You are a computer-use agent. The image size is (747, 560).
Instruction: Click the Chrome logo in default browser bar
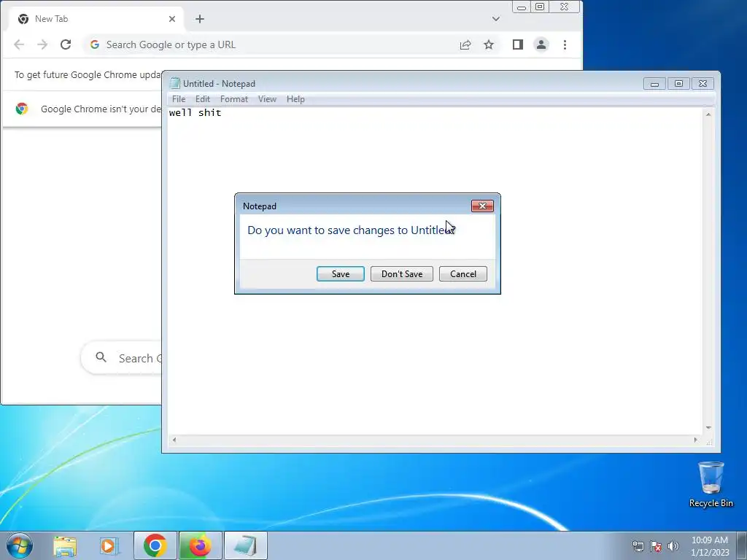point(21,109)
